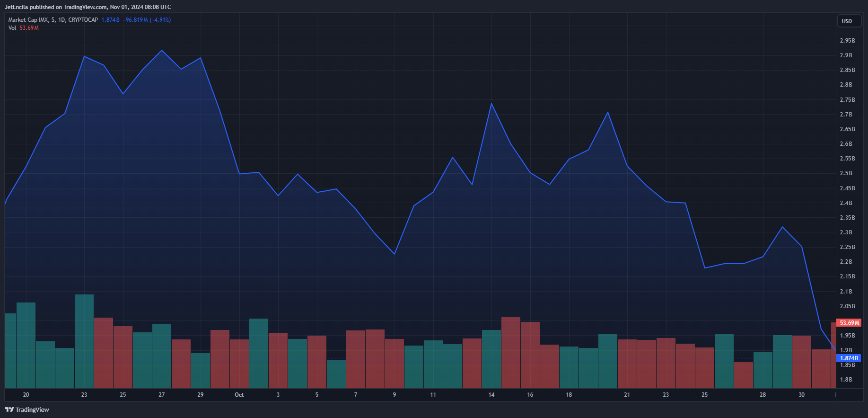Screen dimensions: 868x418
Task: Click the 2.05B price axis label
Action: 847,306
